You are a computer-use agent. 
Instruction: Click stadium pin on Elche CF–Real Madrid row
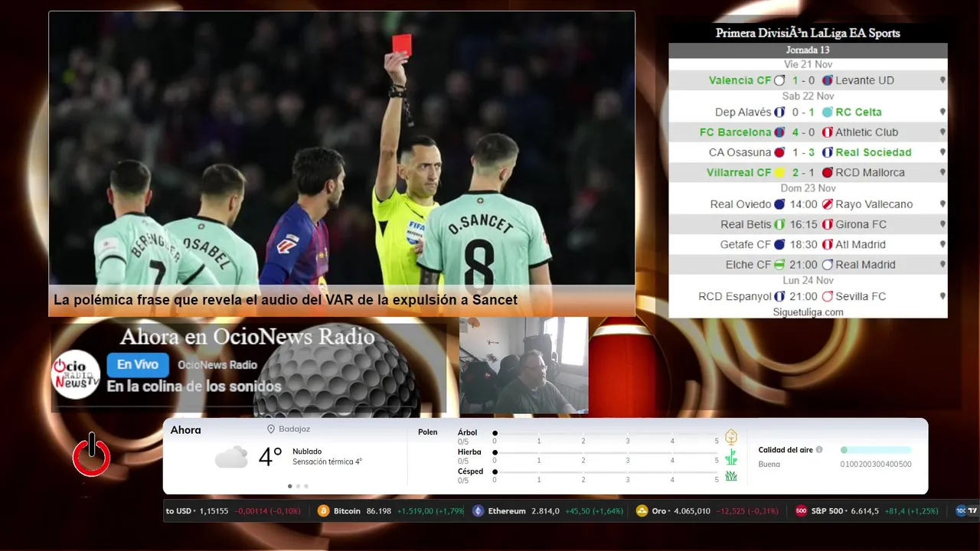(x=942, y=265)
